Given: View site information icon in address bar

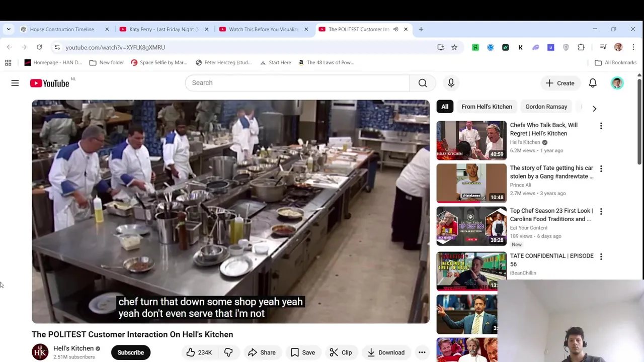Looking at the screenshot, I should click(57, 47).
